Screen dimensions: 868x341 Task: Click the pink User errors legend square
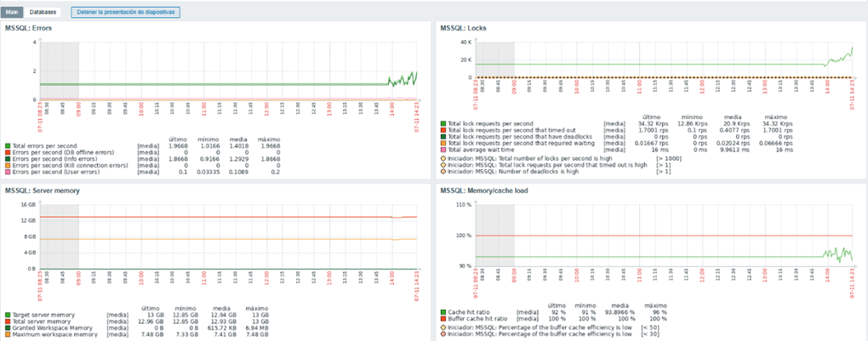tap(8, 172)
